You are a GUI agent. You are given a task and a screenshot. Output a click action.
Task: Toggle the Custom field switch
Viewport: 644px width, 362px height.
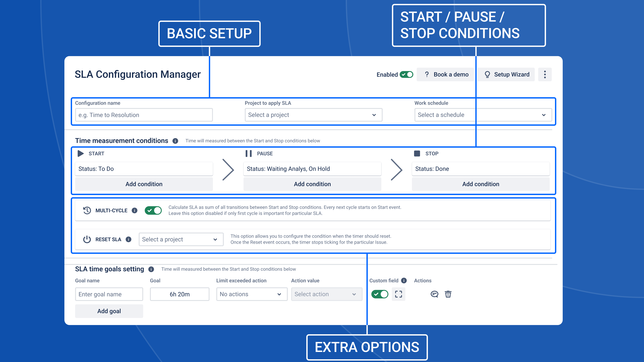(380, 294)
